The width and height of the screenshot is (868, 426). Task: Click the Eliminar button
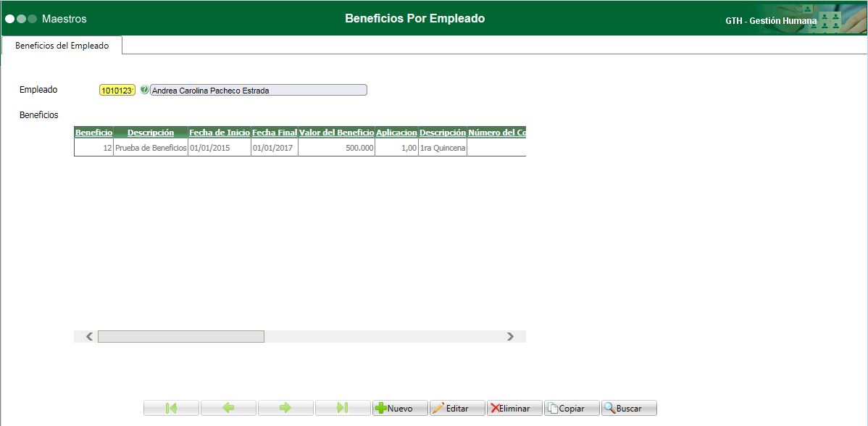(x=515, y=409)
